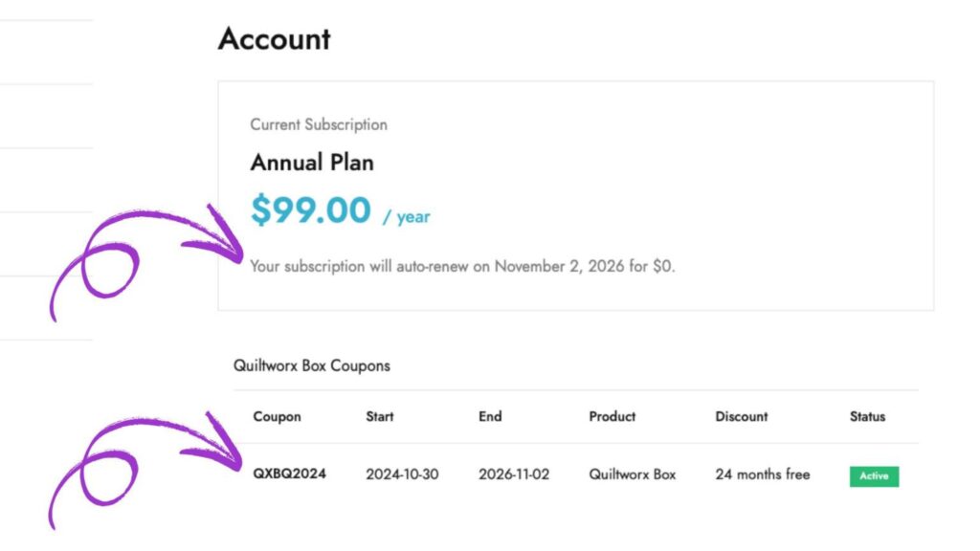Image resolution: width=980 pixels, height=551 pixels.
Task: Select the Current Subscription label
Action: 318,124
